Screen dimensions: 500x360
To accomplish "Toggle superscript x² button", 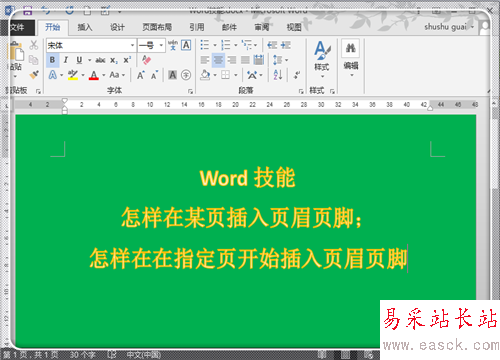I will click(x=127, y=60).
